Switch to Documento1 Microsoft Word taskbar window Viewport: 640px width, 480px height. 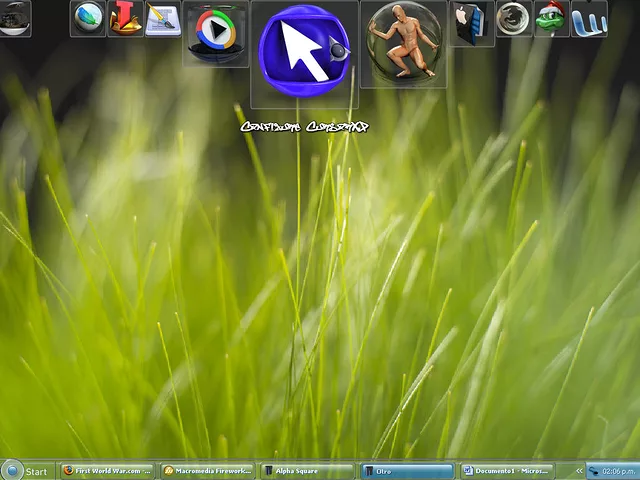[x=507, y=470]
